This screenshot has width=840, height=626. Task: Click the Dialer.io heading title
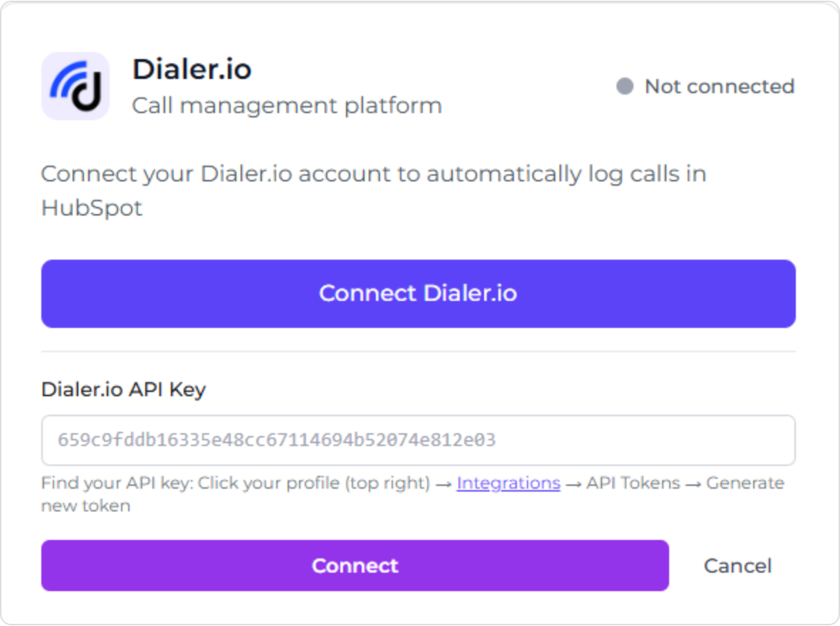coord(191,70)
